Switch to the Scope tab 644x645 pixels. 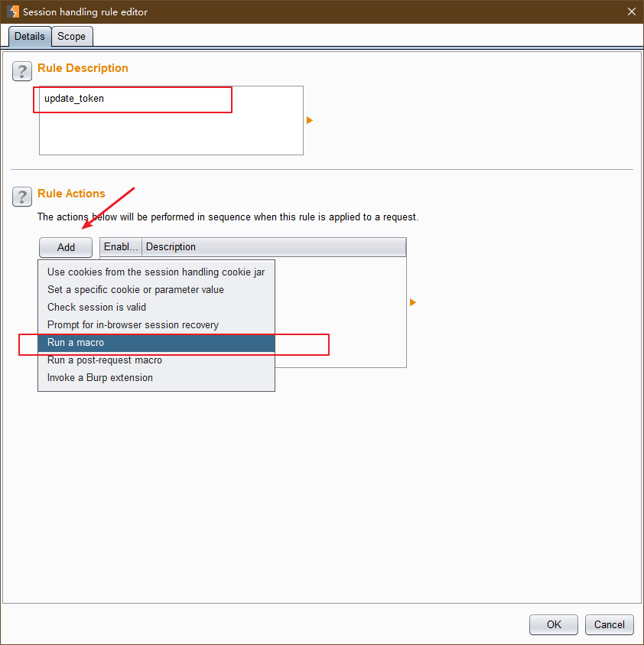(72, 36)
